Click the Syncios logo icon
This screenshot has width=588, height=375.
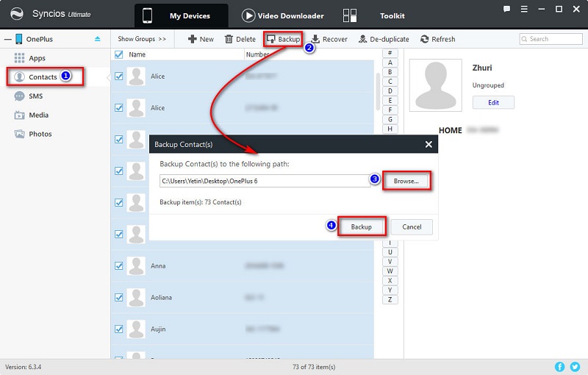click(17, 14)
